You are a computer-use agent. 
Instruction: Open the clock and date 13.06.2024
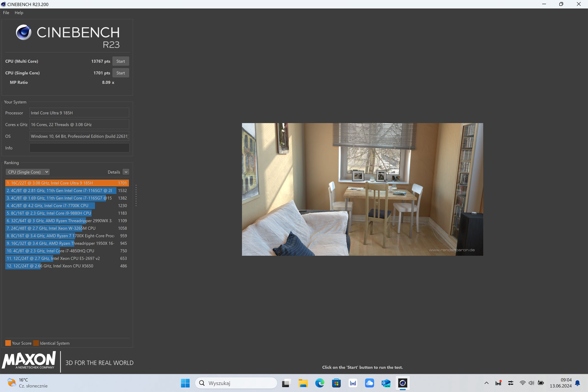coord(561,383)
